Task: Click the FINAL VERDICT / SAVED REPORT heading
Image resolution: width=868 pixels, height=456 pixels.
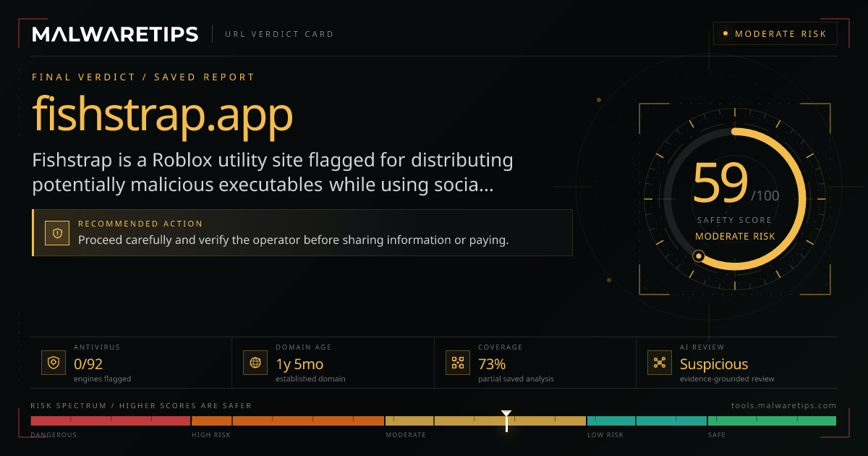Action: (x=143, y=77)
